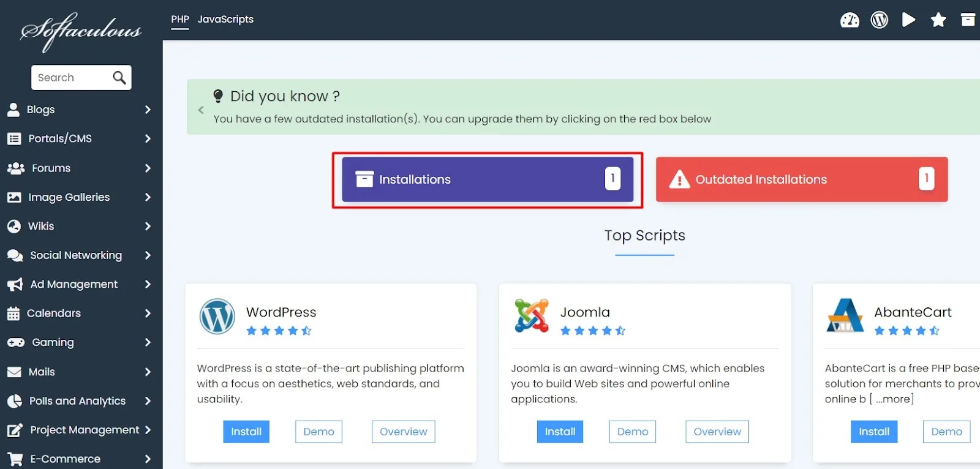View the WordPress Overview

(404, 432)
